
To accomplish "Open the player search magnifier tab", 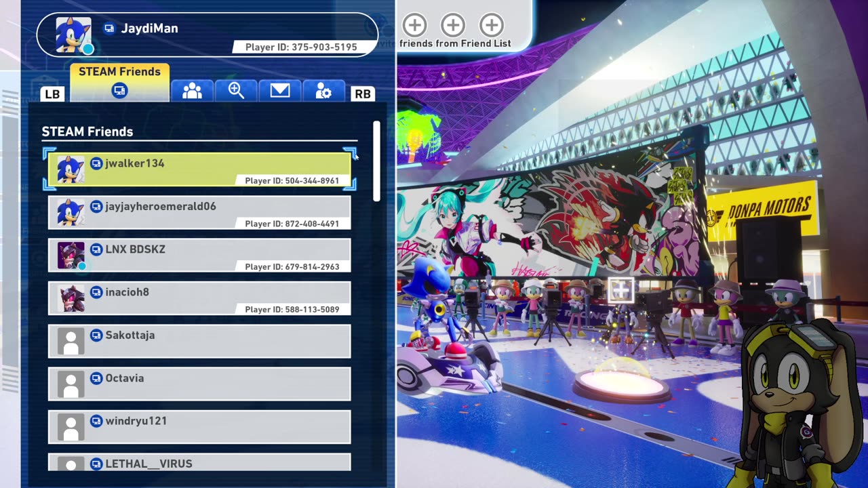I will click(236, 91).
